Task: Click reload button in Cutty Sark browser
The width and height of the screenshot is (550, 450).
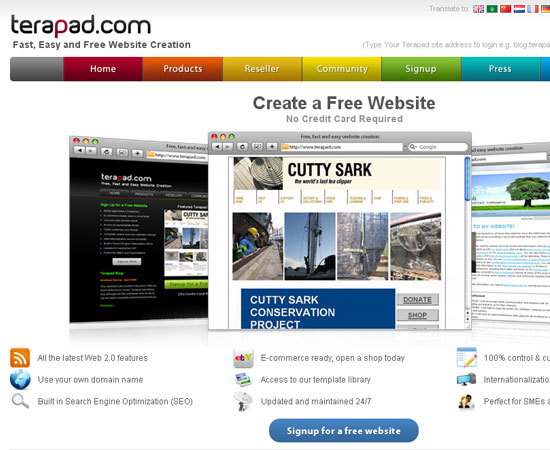Action: [242, 147]
